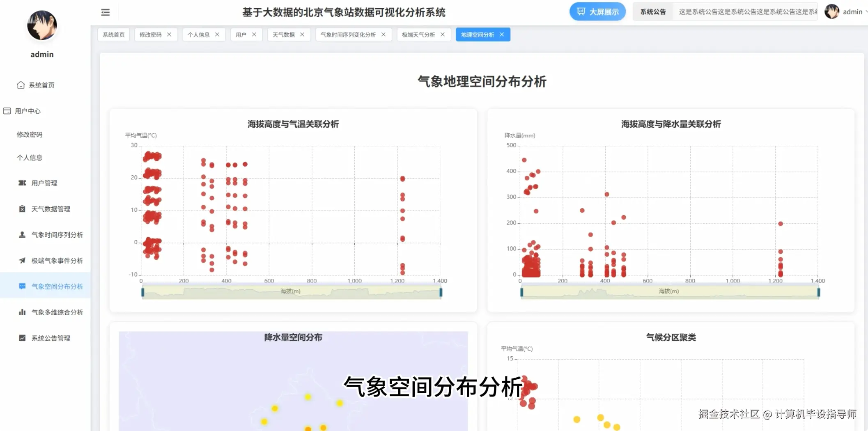Select the 极端气象事件分析 rocket icon
The height and width of the screenshot is (431, 868).
tap(21, 260)
